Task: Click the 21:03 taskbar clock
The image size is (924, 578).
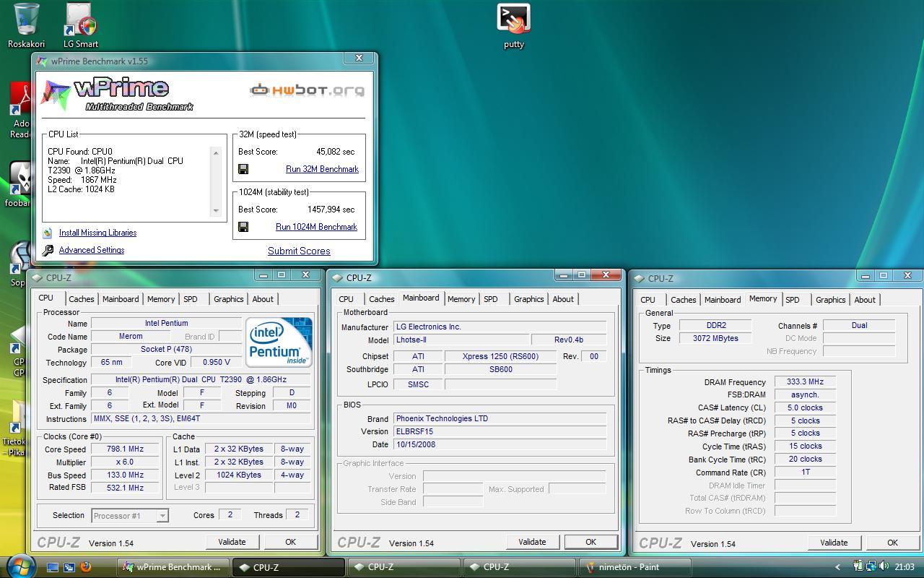Action: click(905, 567)
